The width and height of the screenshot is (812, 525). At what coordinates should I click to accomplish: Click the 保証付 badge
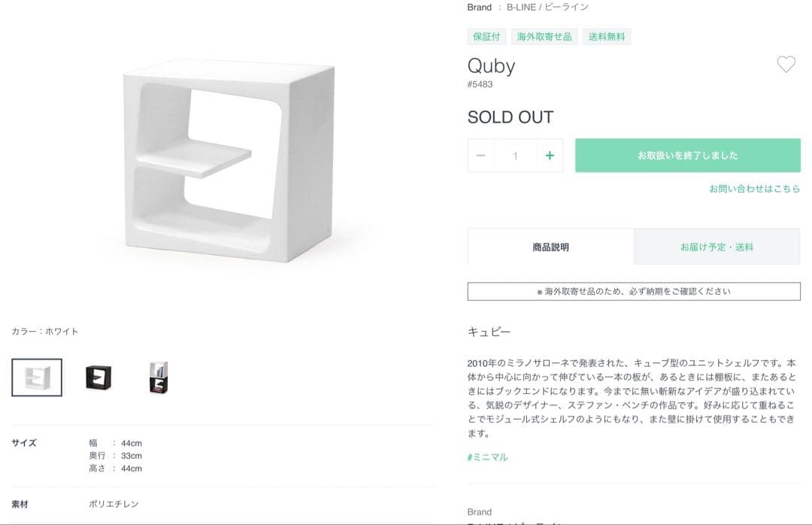coord(486,36)
